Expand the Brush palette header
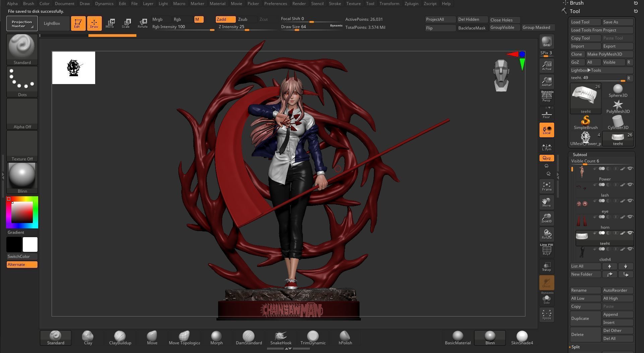The width and height of the screenshot is (644, 353). tap(577, 3)
